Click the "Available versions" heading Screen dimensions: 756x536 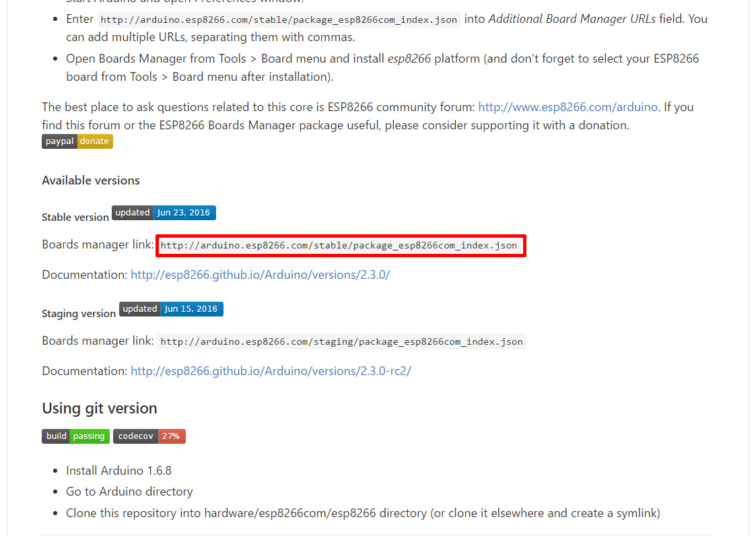click(x=91, y=180)
